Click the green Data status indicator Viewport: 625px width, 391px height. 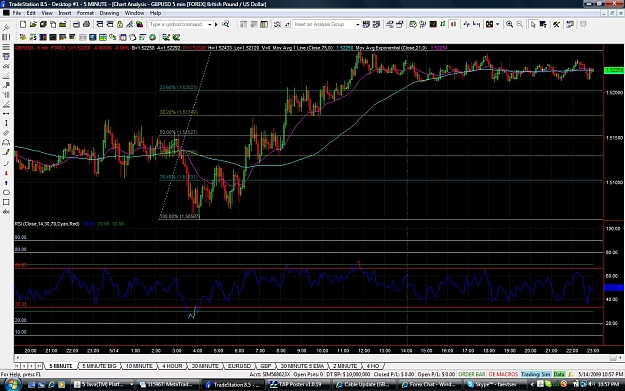(x=559, y=374)
